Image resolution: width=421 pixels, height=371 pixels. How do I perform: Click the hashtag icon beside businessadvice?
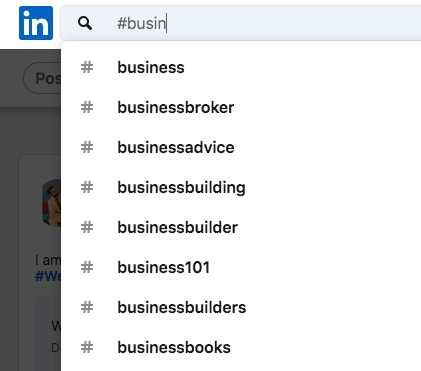click(87, 147)
